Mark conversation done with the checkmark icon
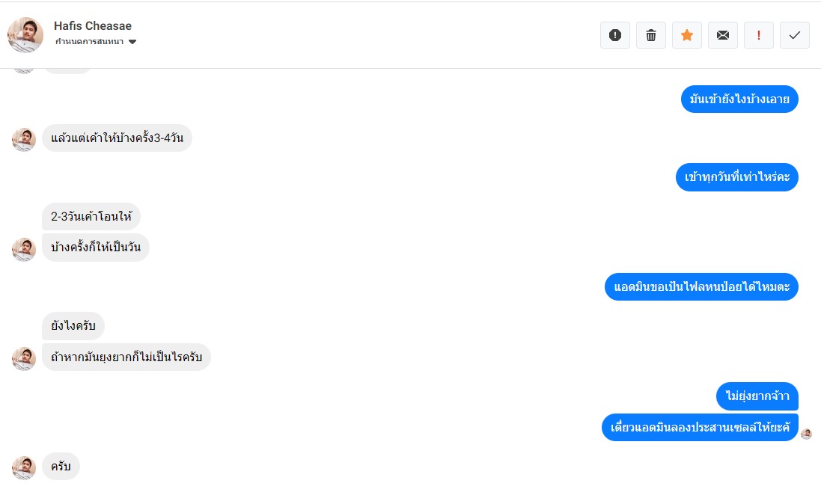The height and width of the screenshot is (504, 821). click(x=795, y=35)
